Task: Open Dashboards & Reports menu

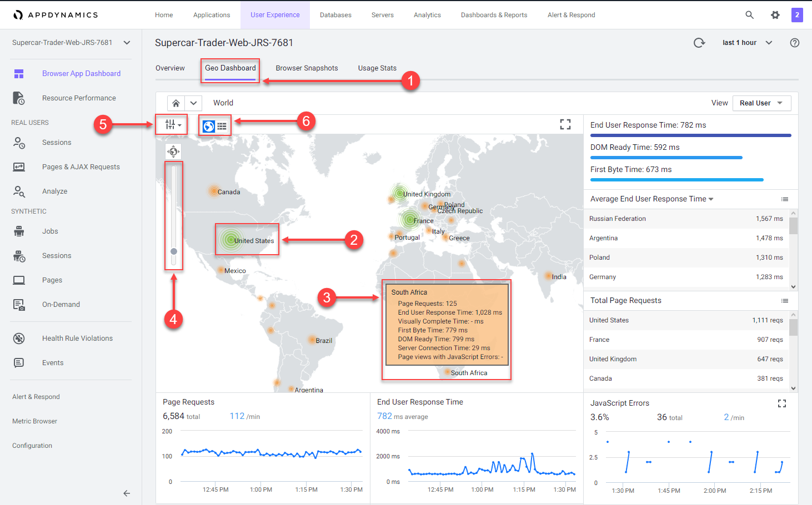Action: (494, 15)
